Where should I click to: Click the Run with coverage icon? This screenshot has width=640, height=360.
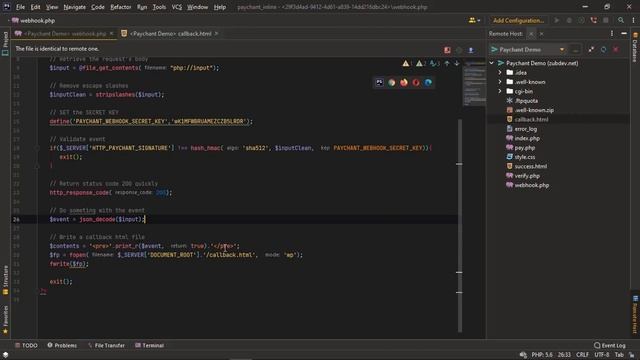pyautogui.click(x=581, y=20)
